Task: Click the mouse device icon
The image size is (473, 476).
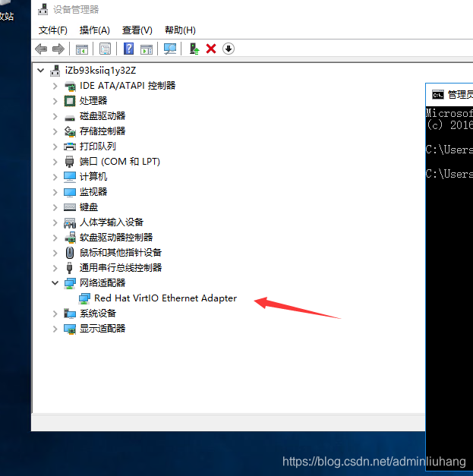Action: [x=70, y=253]
